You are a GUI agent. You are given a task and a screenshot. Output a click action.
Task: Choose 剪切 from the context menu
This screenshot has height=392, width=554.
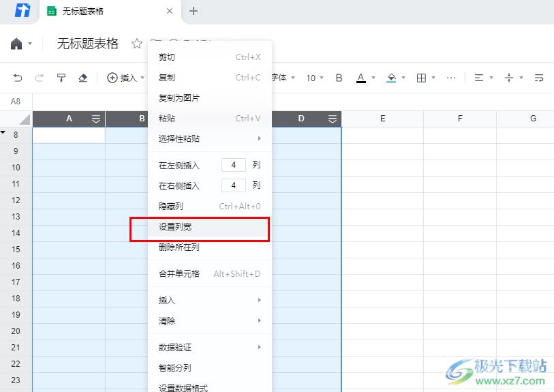pyautogui.click(x=210, y=57)
